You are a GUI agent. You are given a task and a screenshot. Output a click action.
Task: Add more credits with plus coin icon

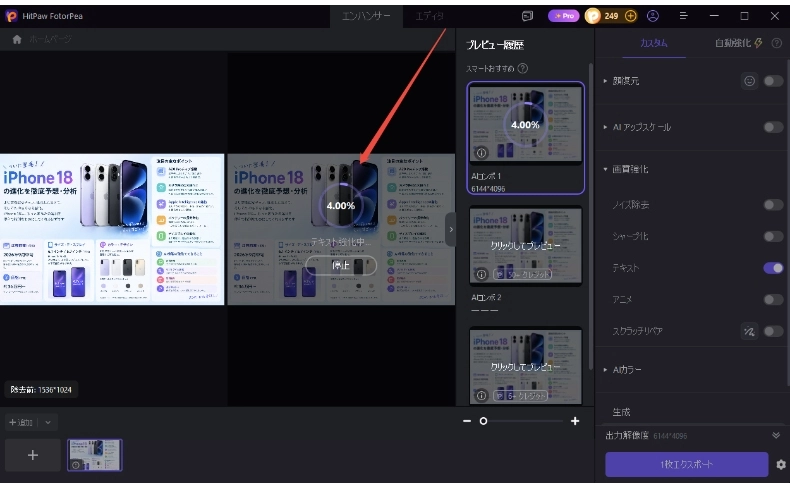630,16
